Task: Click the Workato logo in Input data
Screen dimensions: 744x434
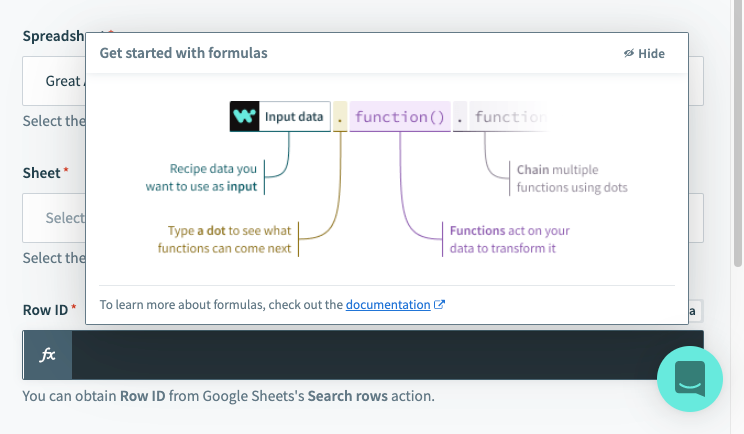Action: (244, 116)
